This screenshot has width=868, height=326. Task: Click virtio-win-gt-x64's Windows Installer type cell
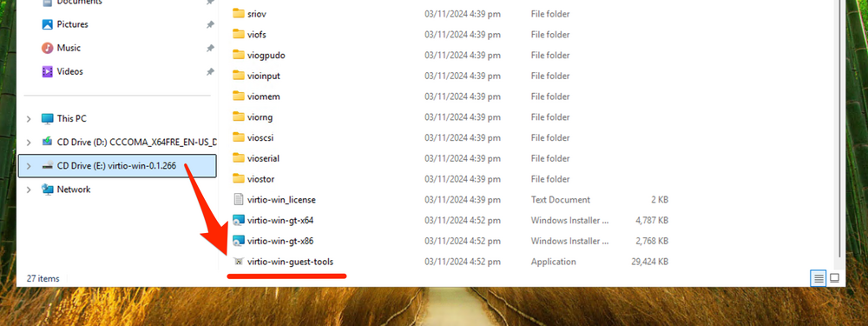pos(569,220)
